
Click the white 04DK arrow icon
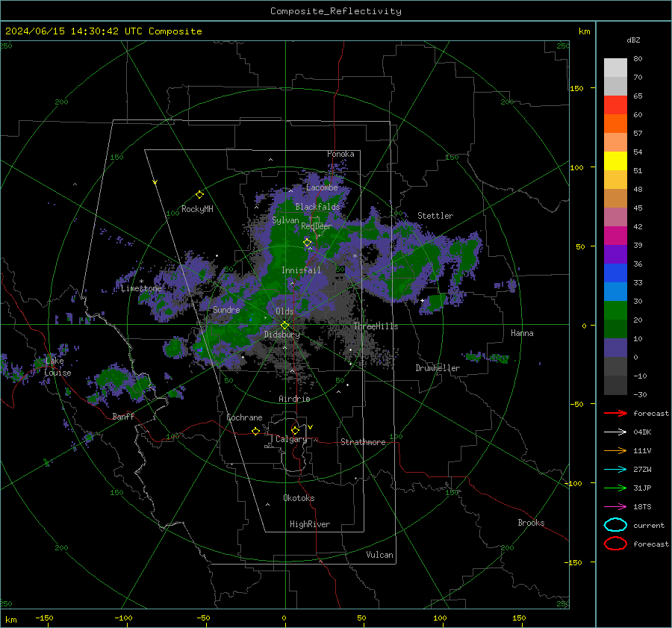[615, 432]
